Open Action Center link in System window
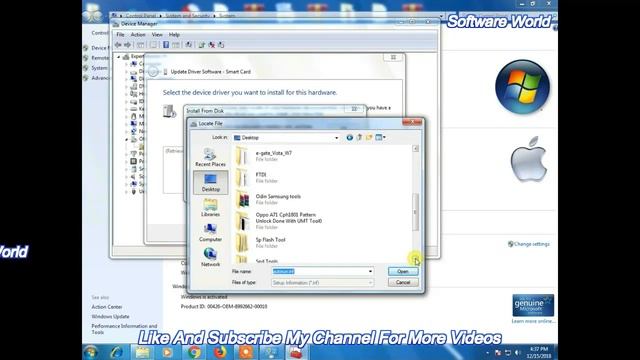 (x=107, y=307)
